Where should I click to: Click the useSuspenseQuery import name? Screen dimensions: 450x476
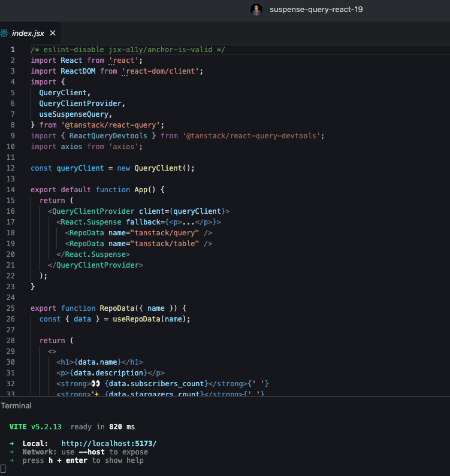click(75, 114)
